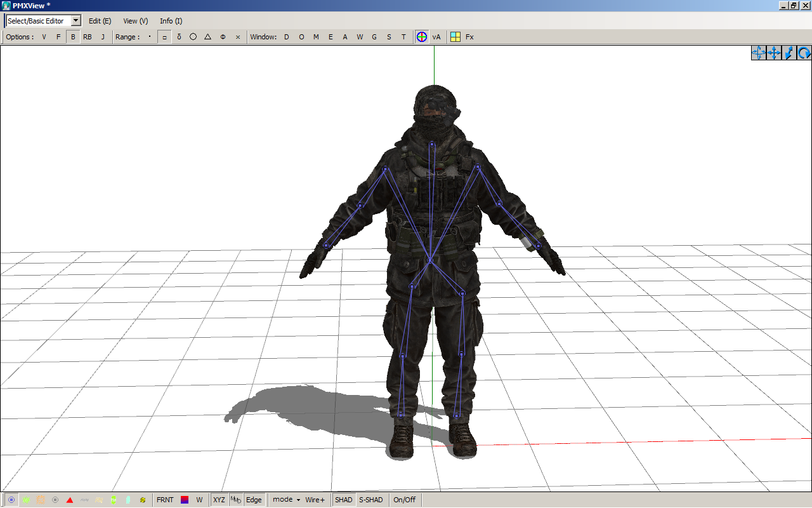Select the head bone joint marker
The height and width of the screenshot is (508, 812).
point(432,144)
